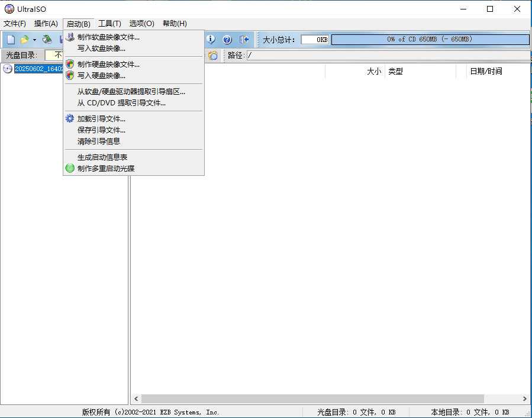Minimize the UltraISO window
Screen dimensions: 532x418
(x=463, y=9)
